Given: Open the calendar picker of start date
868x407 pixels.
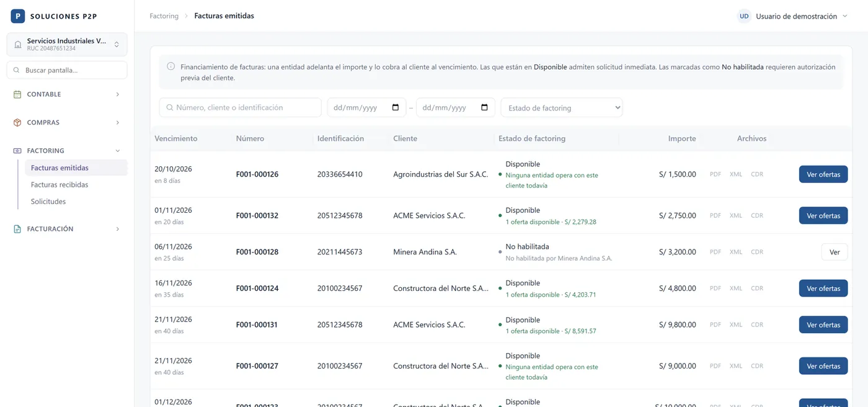Looking at the screenshot, I should [x=396, y=107].
